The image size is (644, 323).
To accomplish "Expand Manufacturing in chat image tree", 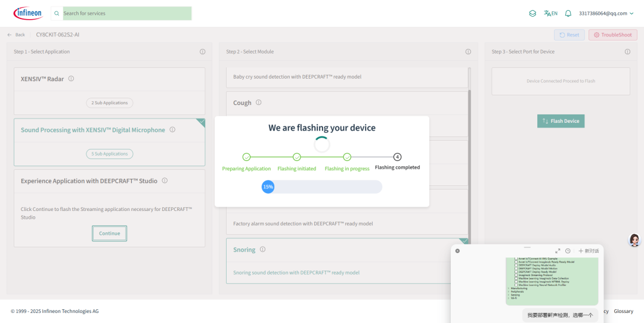I will [x=509, y=288].
